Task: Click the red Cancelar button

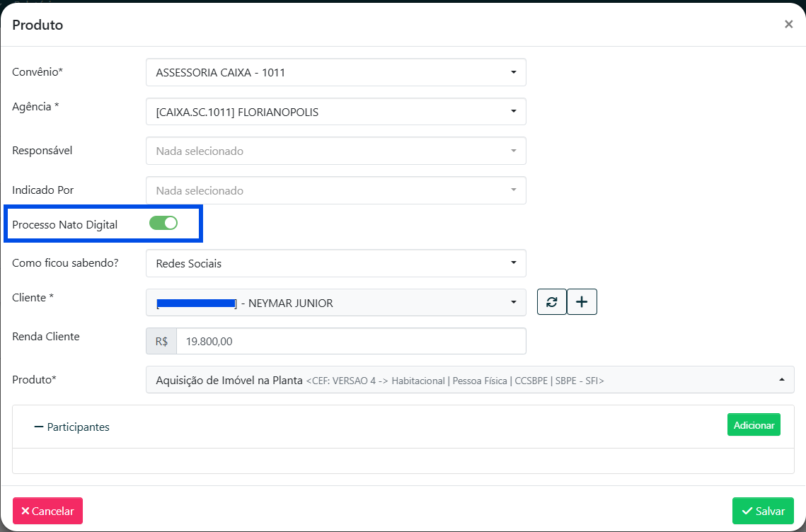Action: [x=47, y=511]
